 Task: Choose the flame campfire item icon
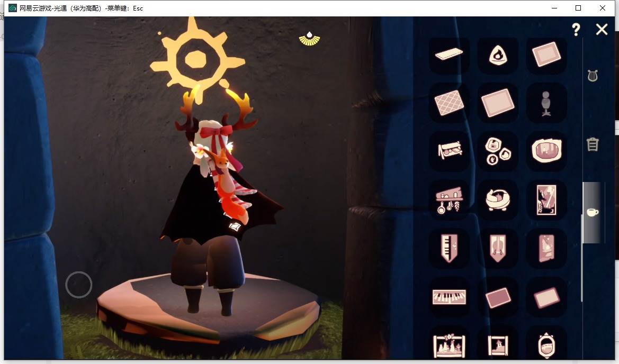click(x=498, y=55)
